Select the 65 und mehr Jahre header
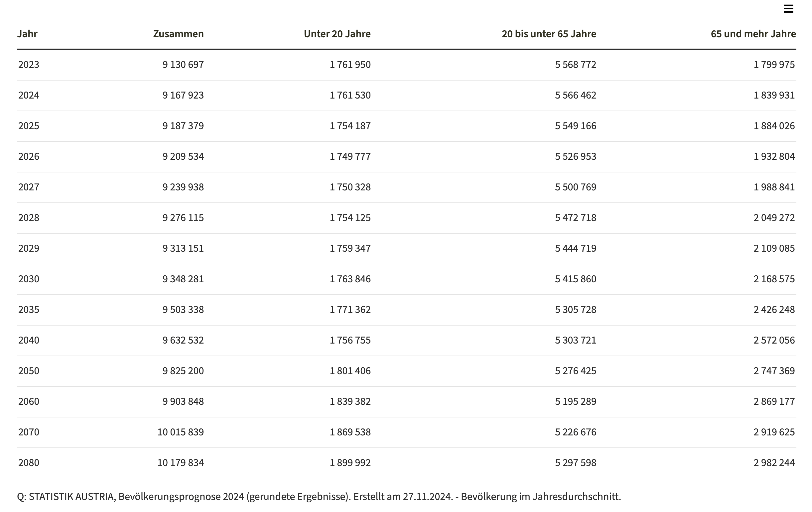This screenshot has height=512, width=812. point(753,34)
